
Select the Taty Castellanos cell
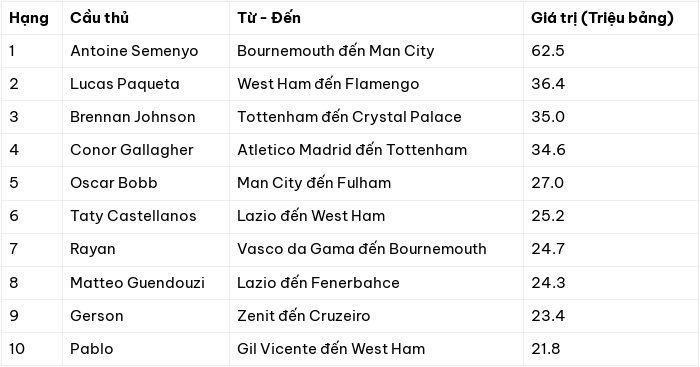[146, 216]
